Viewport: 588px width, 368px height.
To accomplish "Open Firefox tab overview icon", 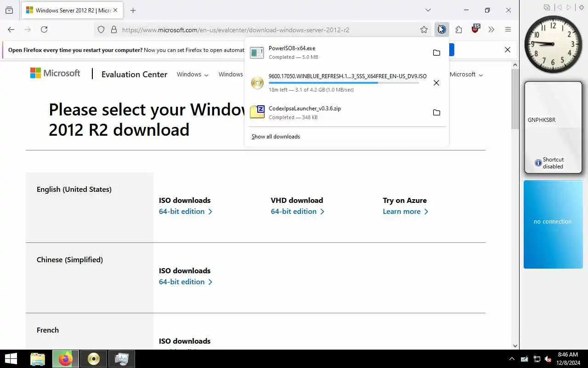I will click(x=9, y=10).
